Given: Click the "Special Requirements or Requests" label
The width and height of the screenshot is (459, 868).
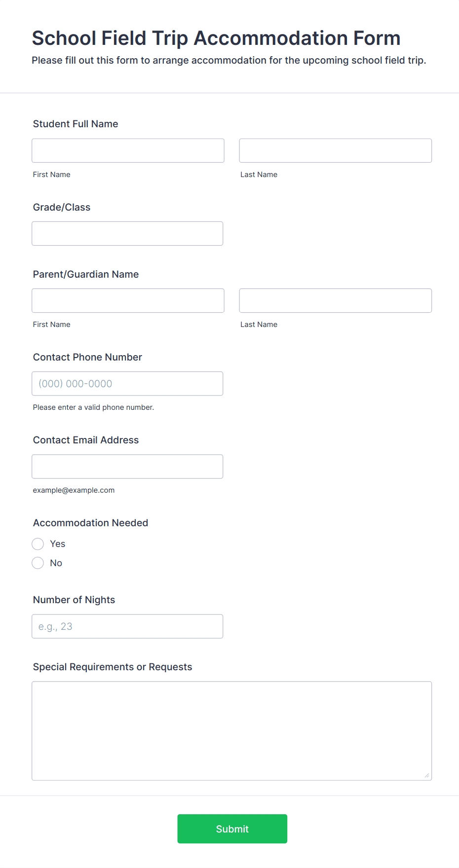Looking at the screenshot, I should click(113, 667).
